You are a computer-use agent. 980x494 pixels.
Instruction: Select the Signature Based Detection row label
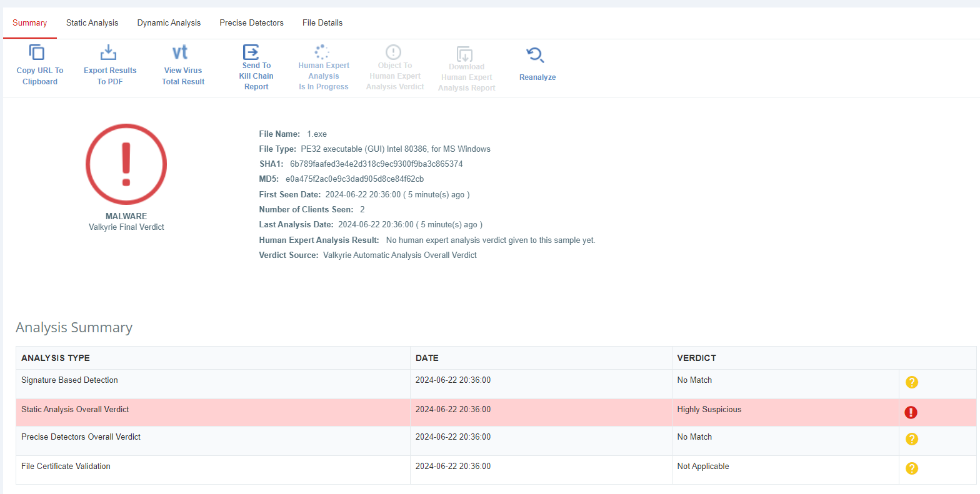click(69, 380)
